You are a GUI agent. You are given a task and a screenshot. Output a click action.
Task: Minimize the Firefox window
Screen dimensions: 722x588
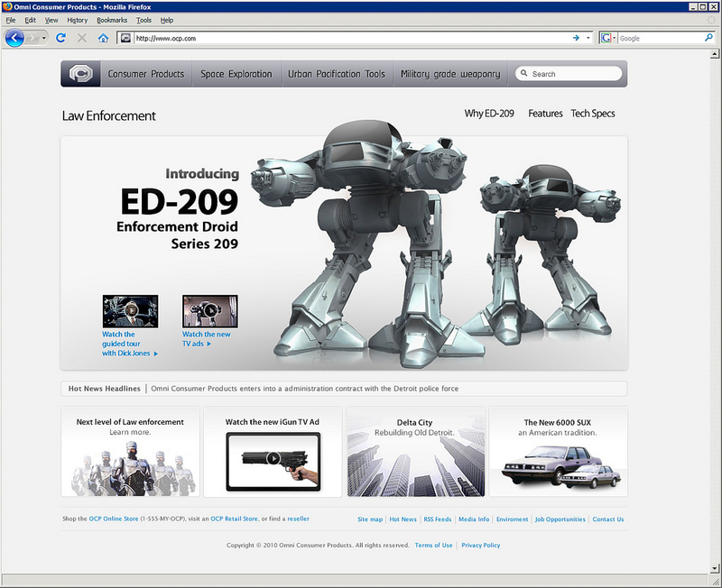click(x=693, y=6)
